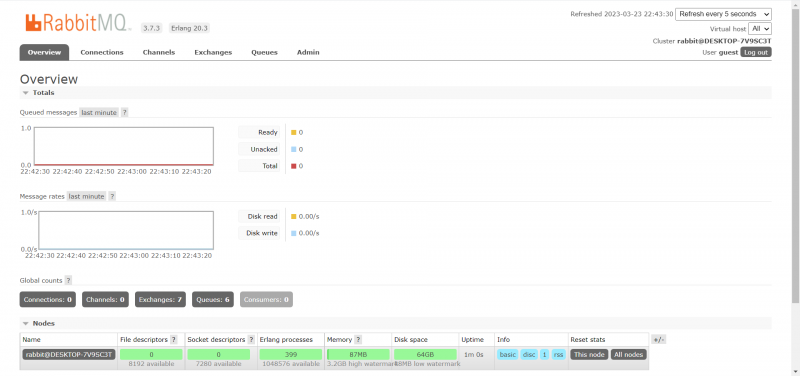Switch to the Overview tab
This screenshot has width=800, height=376.
point(44,53)
